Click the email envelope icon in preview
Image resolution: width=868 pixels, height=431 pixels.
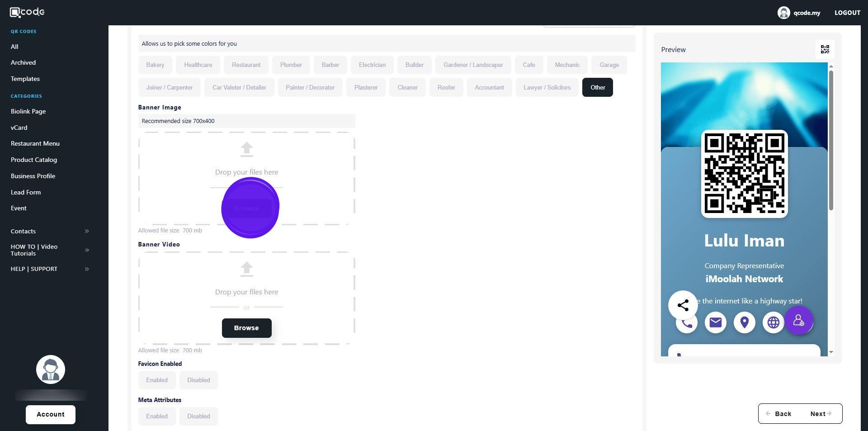[715, 322]
